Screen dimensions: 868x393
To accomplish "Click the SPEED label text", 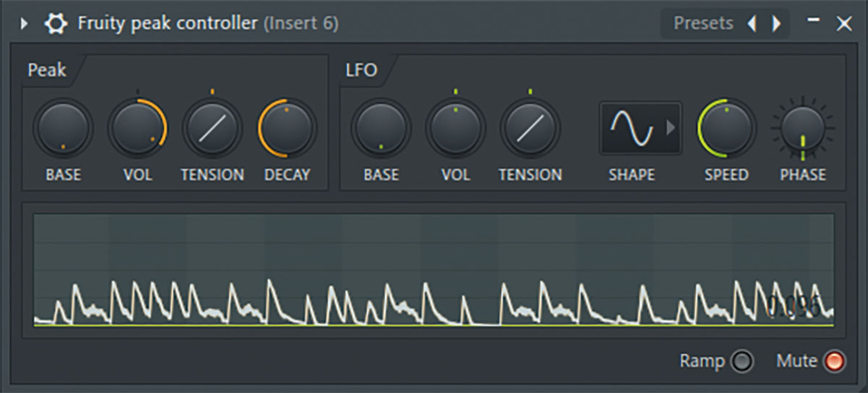I will click(x=727, y=174).
